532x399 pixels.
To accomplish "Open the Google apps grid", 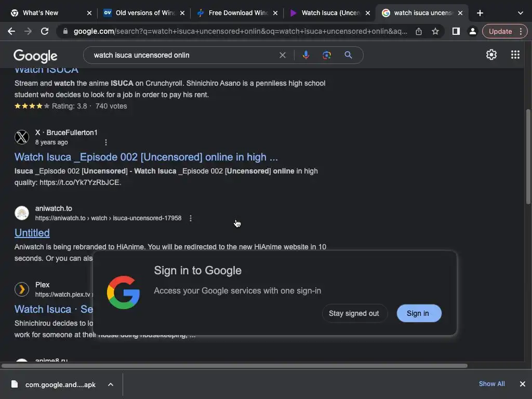I will [515, 55].
